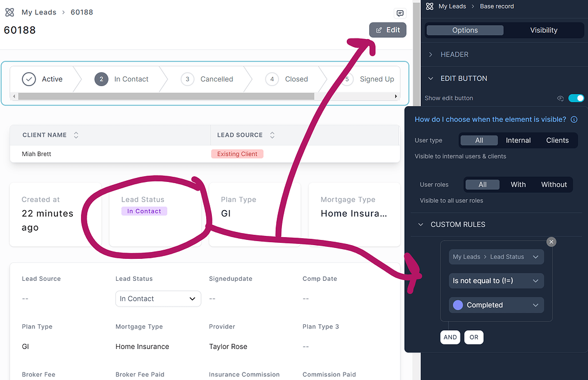Switch to the Visibility tab
The width and height of the screenshot is (588, 380).
pos(544,30)
